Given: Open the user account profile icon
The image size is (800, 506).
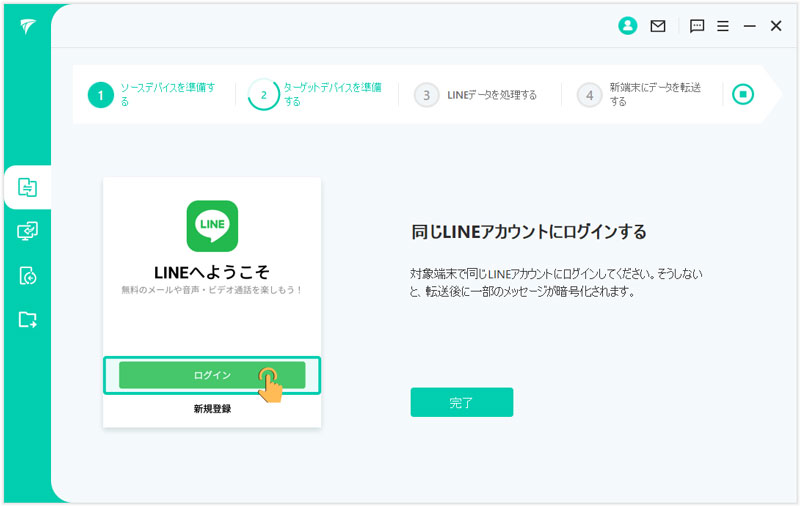Looking at the screenshot, I should (628, 26).
